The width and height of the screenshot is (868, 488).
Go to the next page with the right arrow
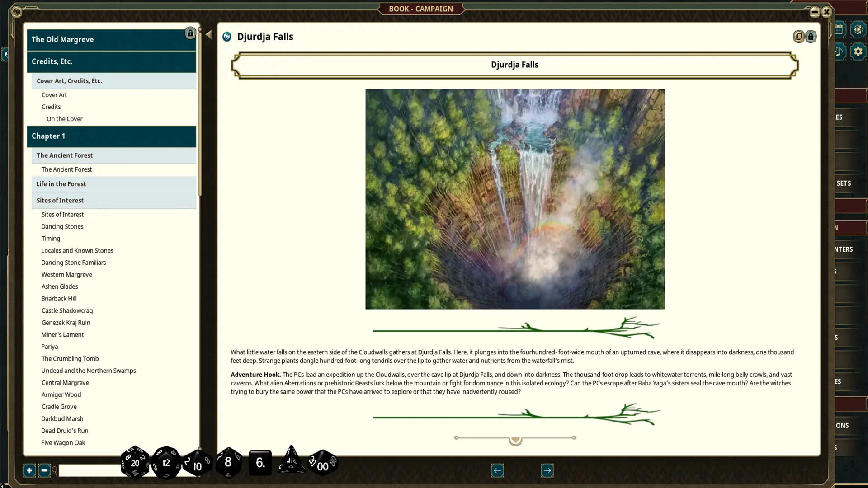[x=547, y=470]
